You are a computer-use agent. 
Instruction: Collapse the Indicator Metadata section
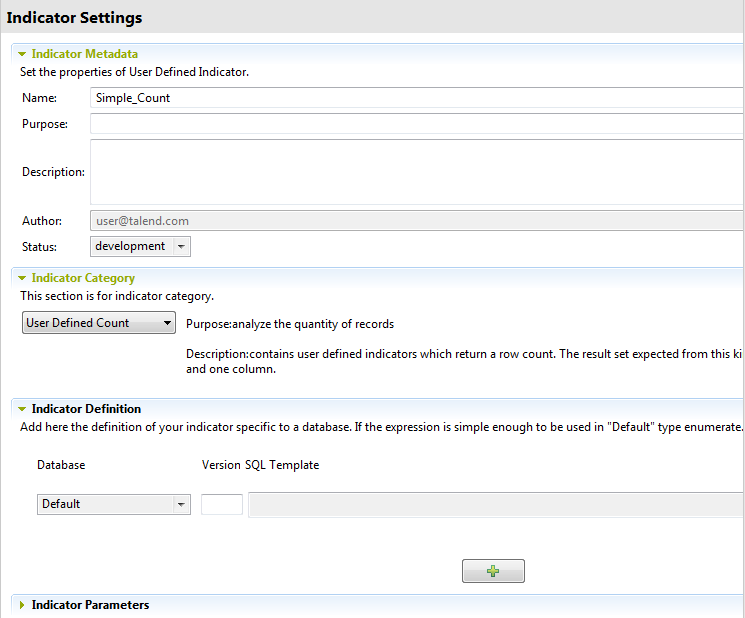click(x=22, y=54)
